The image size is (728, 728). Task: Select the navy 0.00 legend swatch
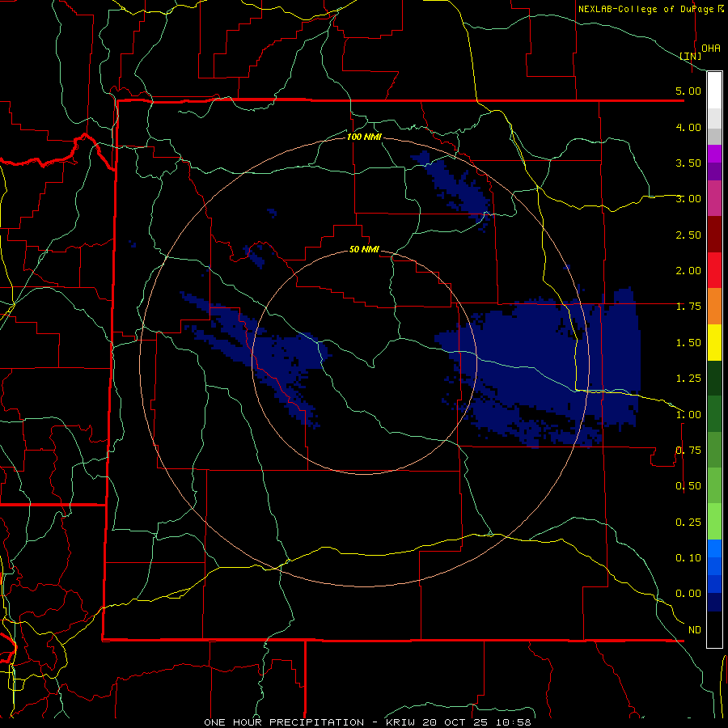point(714,602)
